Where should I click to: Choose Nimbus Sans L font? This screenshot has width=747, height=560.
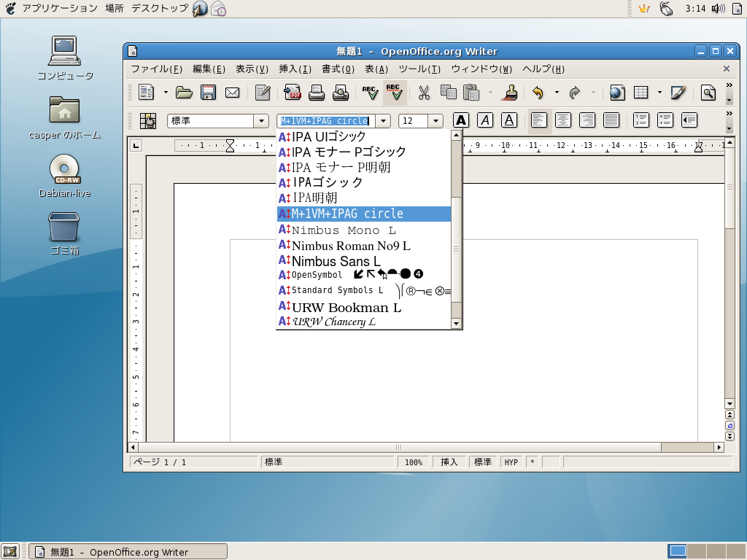tap(364, 261)
